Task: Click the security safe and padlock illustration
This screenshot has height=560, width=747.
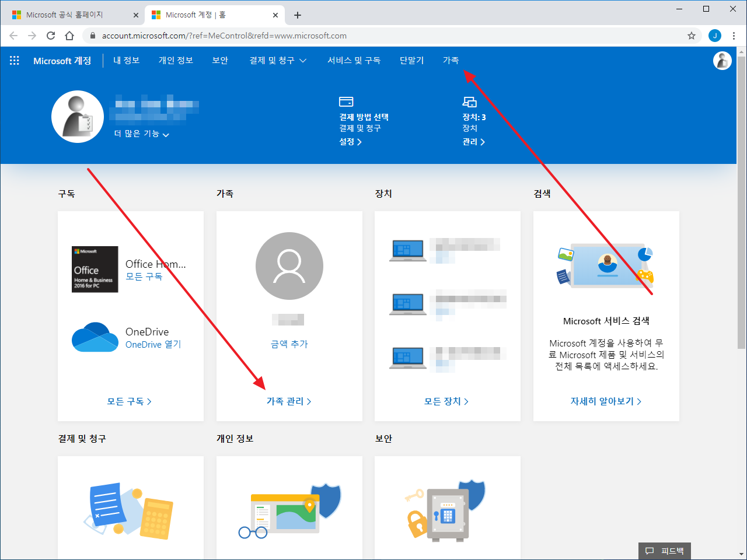Action: tap(445, 510)
